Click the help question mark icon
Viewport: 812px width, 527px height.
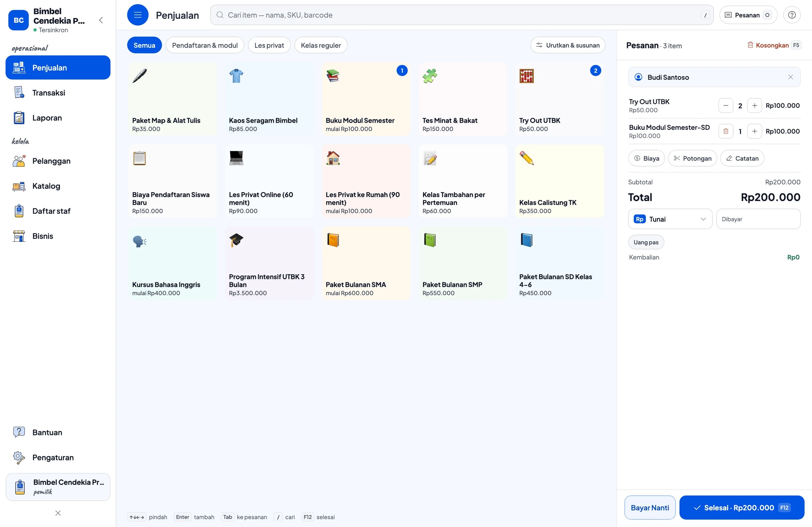[791, 15]
